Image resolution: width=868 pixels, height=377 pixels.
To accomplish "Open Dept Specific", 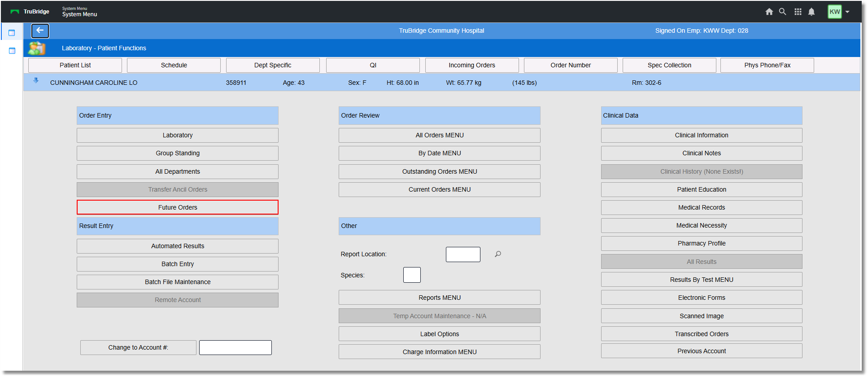I will point(273,65).
